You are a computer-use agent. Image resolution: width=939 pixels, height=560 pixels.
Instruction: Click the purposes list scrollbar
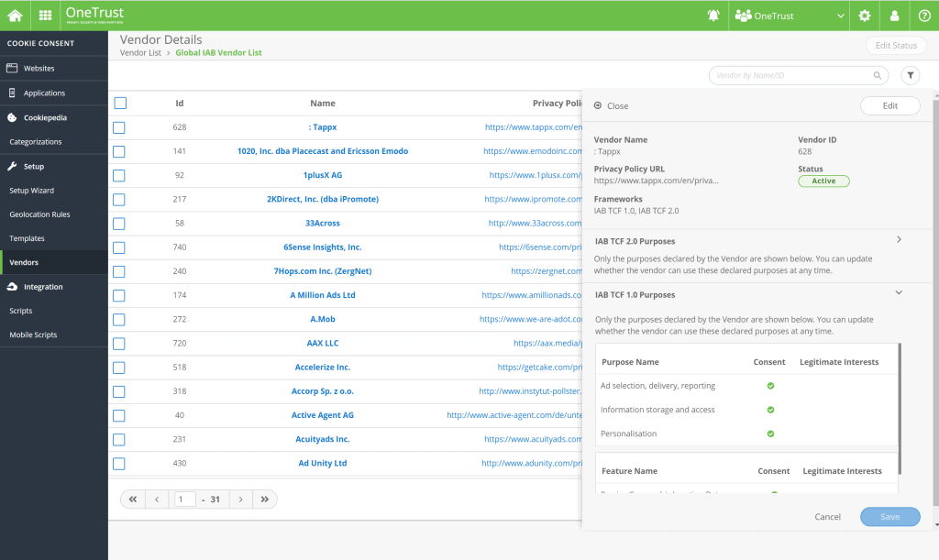pos(900,409)
